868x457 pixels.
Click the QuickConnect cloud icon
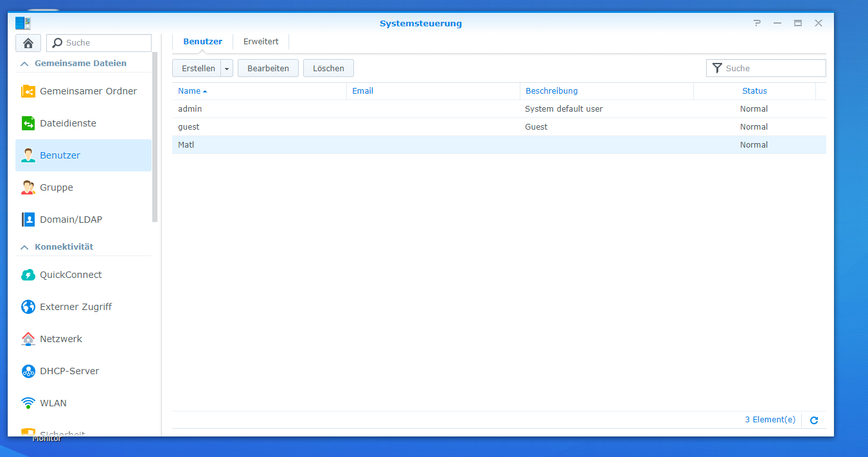28,275
